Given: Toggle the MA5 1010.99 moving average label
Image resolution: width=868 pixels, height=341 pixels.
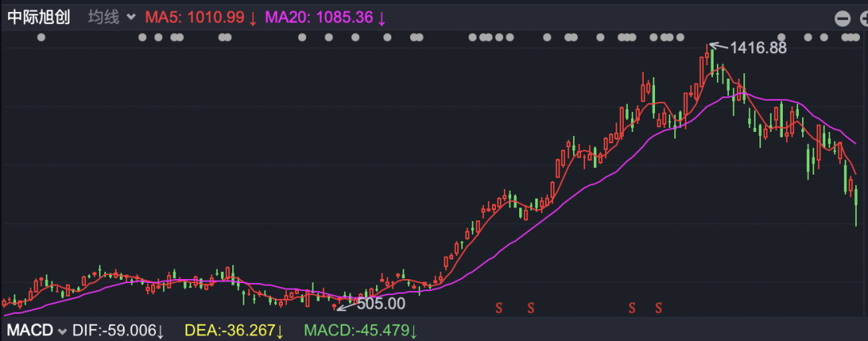Looking at the screenshot, I should (201, 18).
